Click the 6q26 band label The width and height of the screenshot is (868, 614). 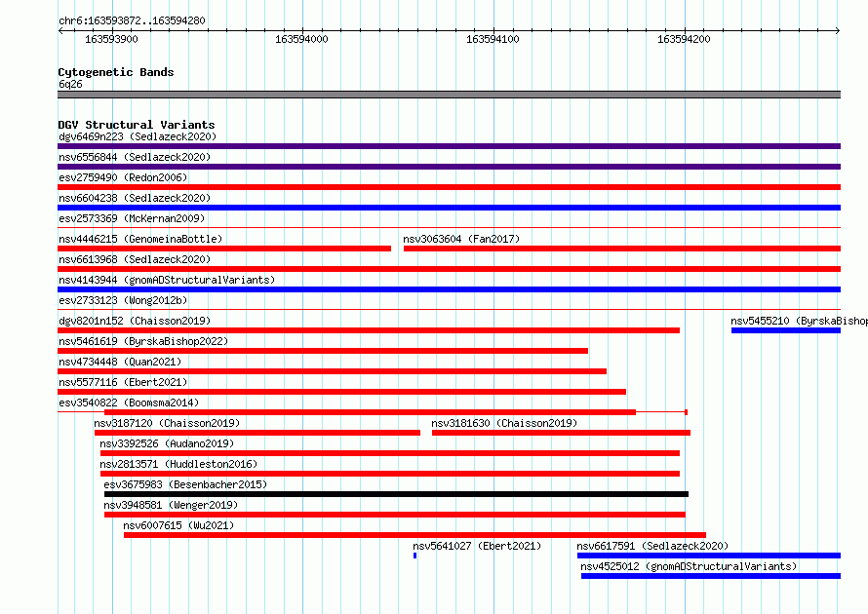70,84
